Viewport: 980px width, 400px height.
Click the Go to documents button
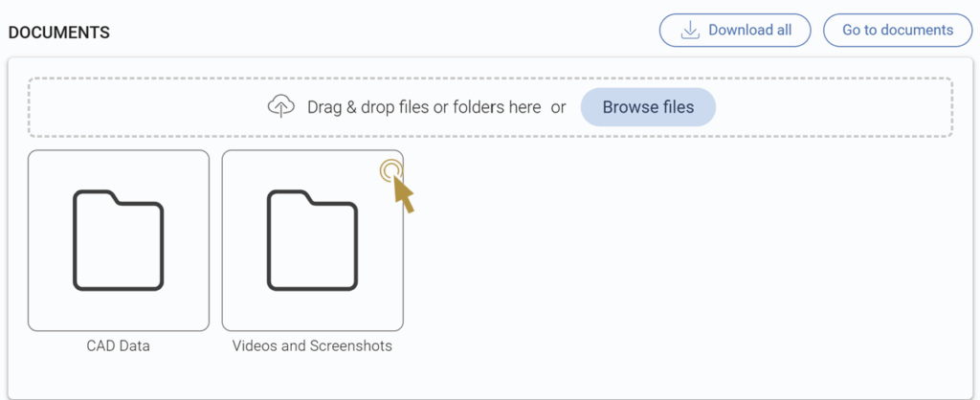pyautogui.click(x=898, y=30)
